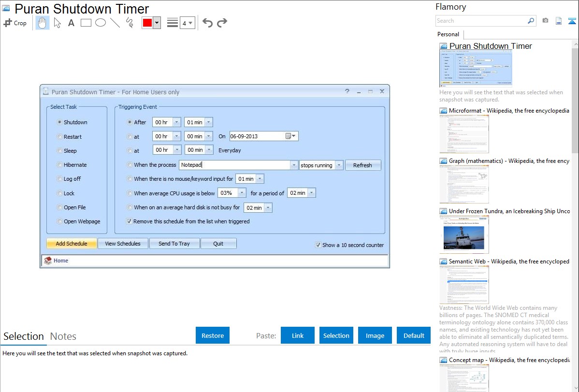579x392 pixels.
Task: Open the Microformat Wikipedia snapshot thumbnail
Action: tap(464, 134)
